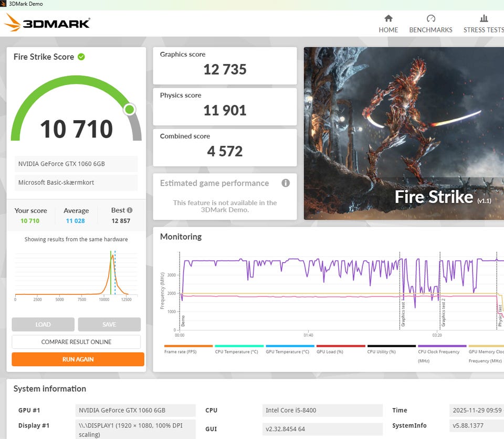This screenshot has width=504, height=439.
Task: Click the score distribution graph
Action: (76, 275)
